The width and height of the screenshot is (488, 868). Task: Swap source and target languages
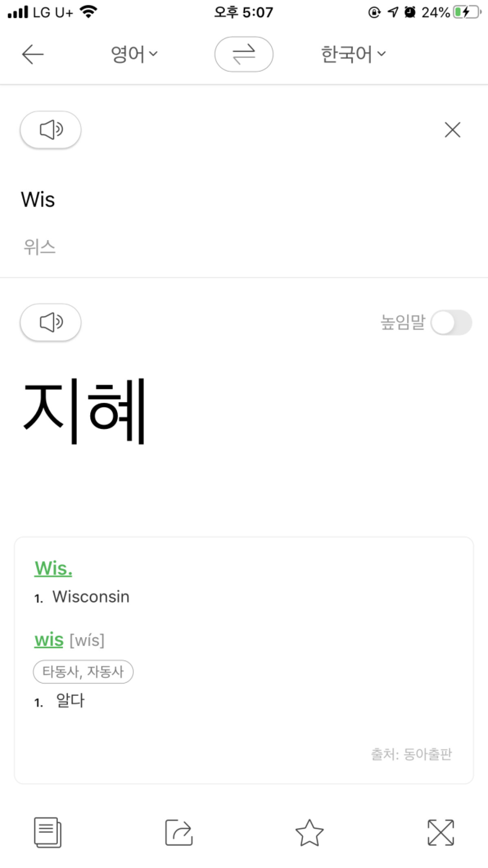(x=244, y=54)
